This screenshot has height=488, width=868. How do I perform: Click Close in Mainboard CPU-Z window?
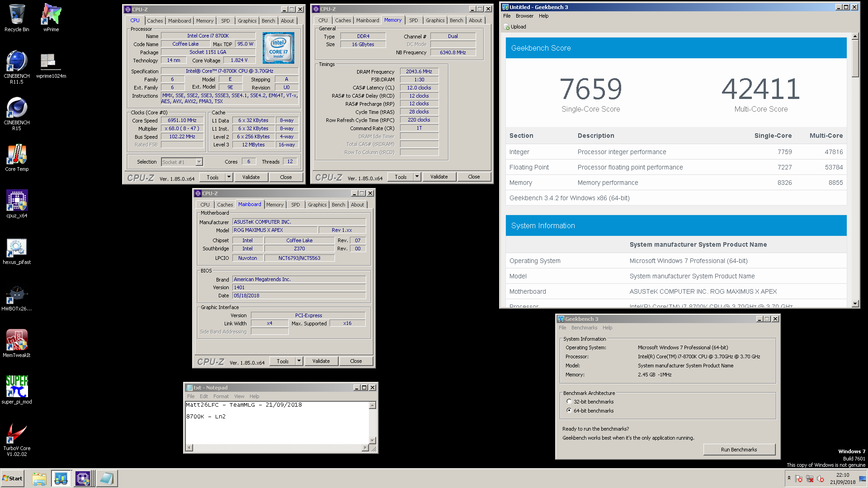356,361
